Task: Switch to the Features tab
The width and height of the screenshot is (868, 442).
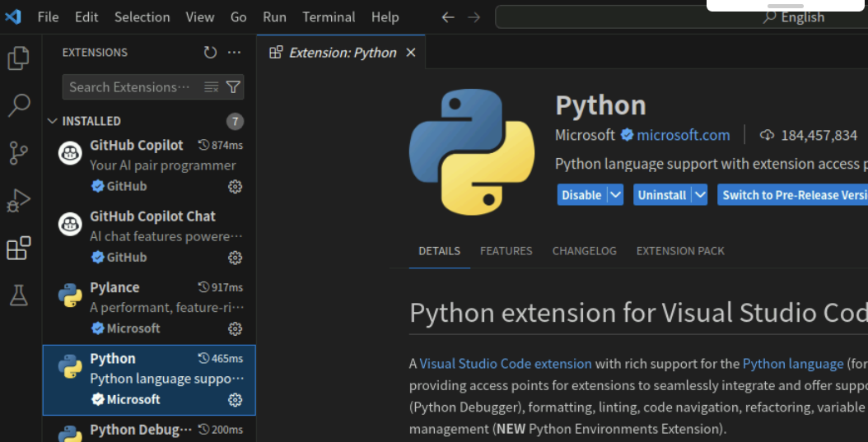Action: (x=506, y=251)
